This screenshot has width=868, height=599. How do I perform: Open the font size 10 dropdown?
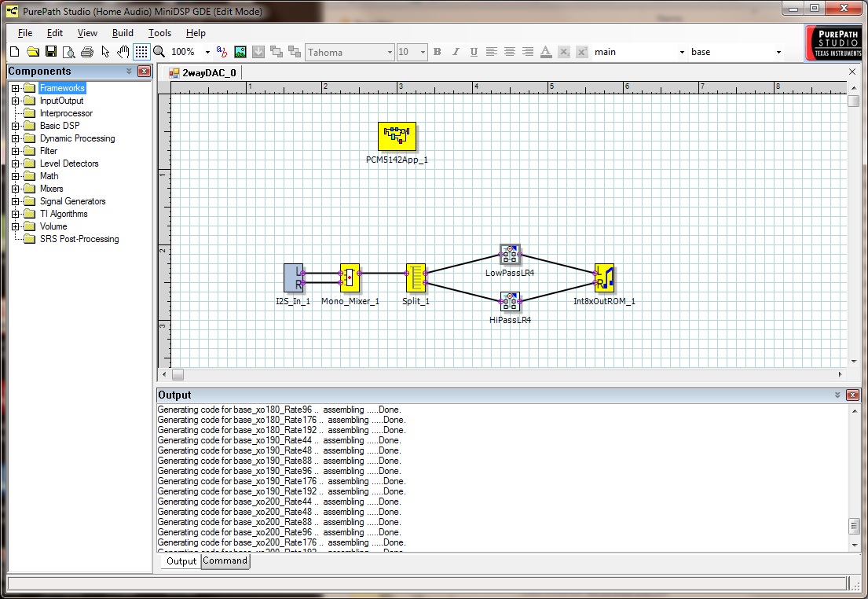click(x=423, y=52)
